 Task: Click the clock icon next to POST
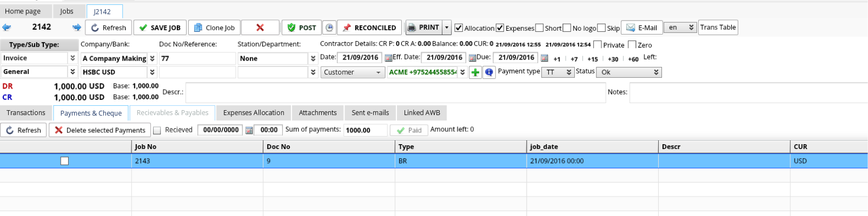pos(329,28)
